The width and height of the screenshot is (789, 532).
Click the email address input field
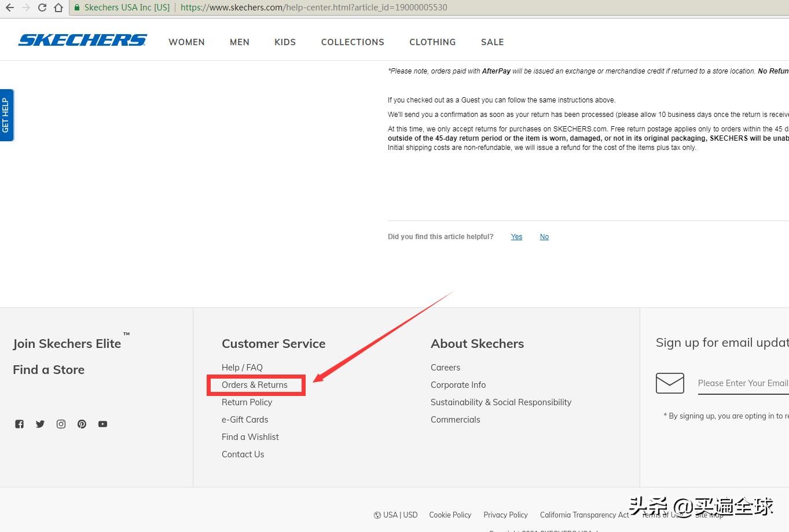pyautogui.click(x=743, y=383)
